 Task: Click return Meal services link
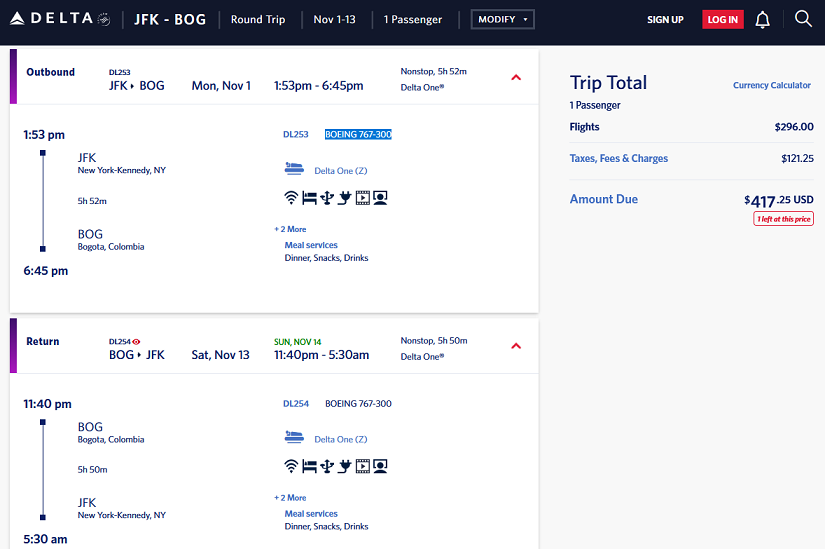coord(311,514)
